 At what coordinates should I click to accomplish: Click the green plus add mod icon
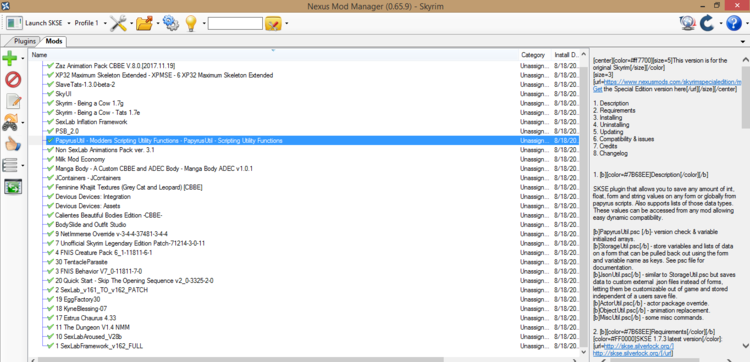coord(10,58)
